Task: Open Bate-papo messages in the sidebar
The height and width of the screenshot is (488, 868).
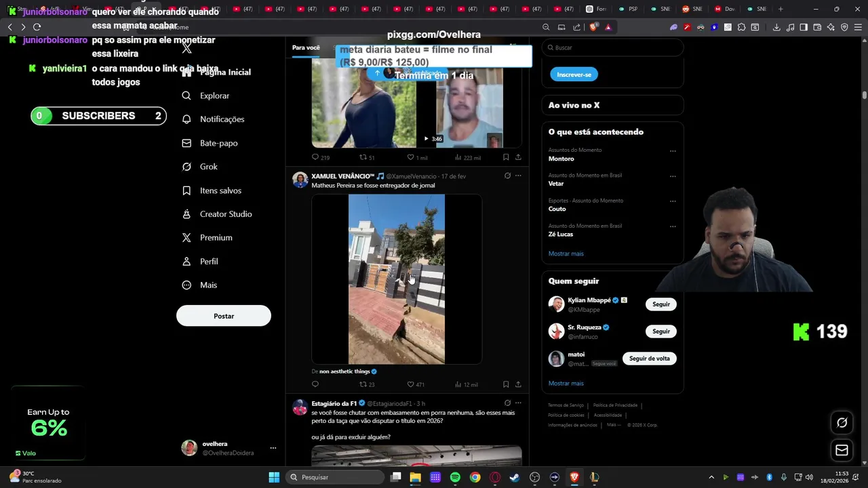Action: pyautogui.click(x=210, y=143)
